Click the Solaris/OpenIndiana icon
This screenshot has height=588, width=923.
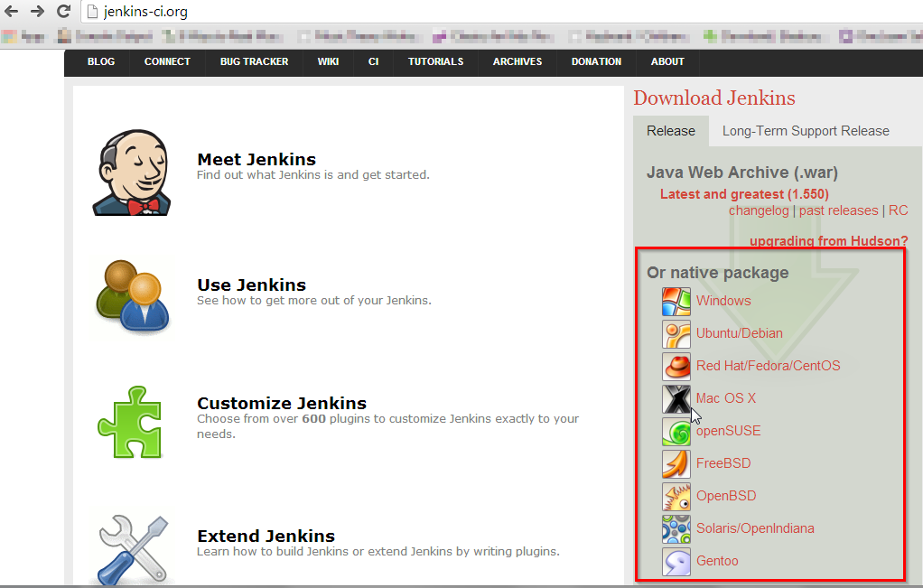tap(676, 529)
